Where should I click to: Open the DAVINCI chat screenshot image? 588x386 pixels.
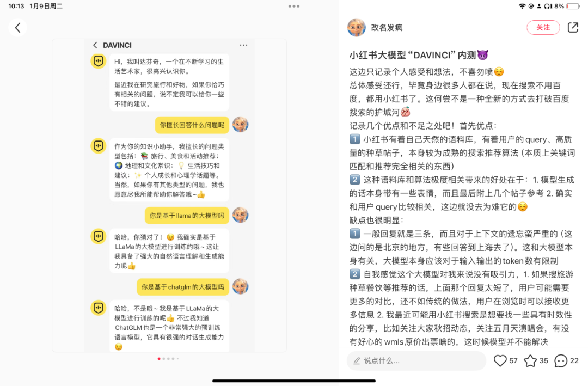coord(169,195)
